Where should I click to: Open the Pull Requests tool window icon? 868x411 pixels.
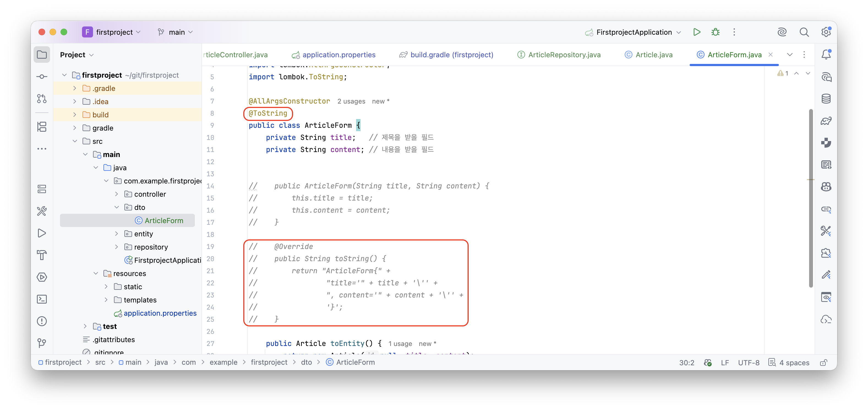click(42, 98)
